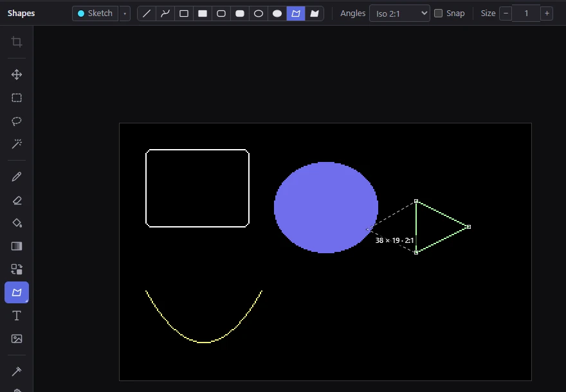Choose the outlined Polygon shape
This screenshot has height=392, width=566.
296,13
